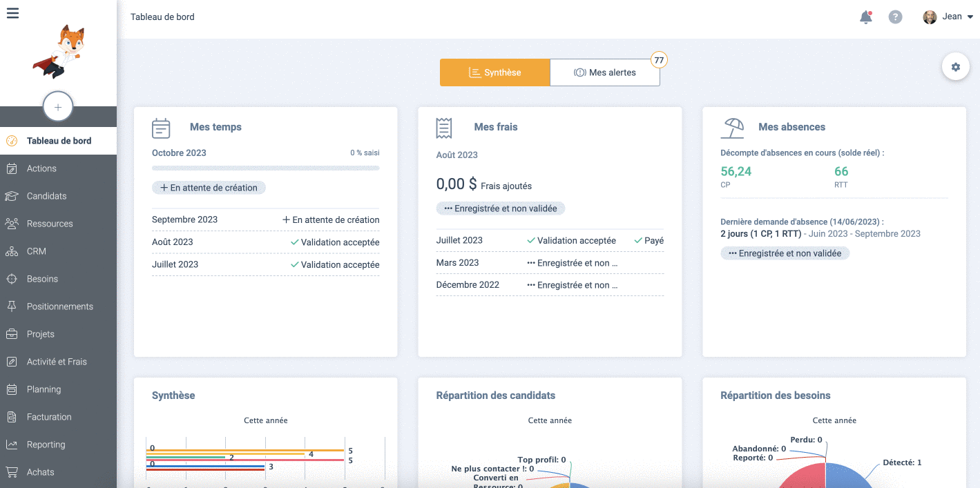Click the CRM sidebar icon
980x488 pixels.
[x=12, y=251]
